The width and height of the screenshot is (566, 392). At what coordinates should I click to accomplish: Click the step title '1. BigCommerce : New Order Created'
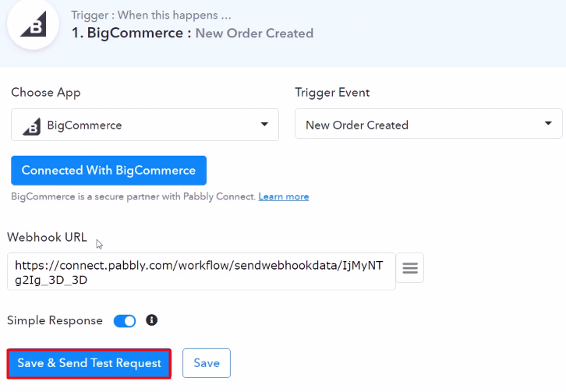point(192,33)
